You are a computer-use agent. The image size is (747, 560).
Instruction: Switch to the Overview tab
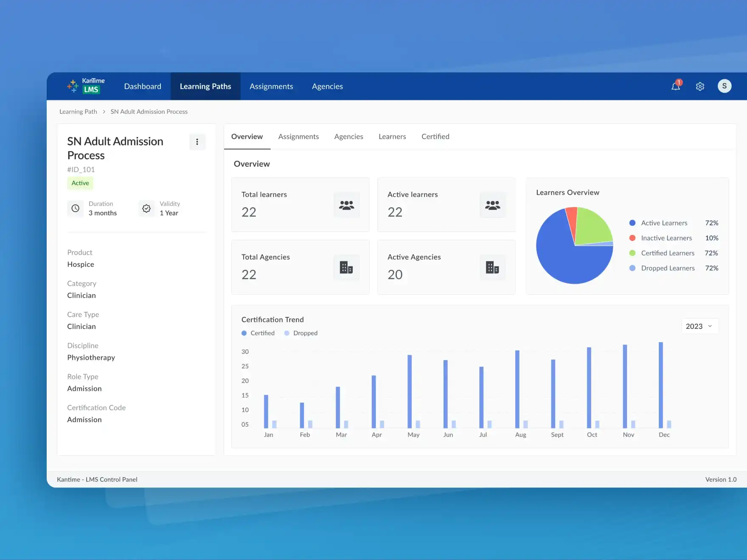click(247, 137)
